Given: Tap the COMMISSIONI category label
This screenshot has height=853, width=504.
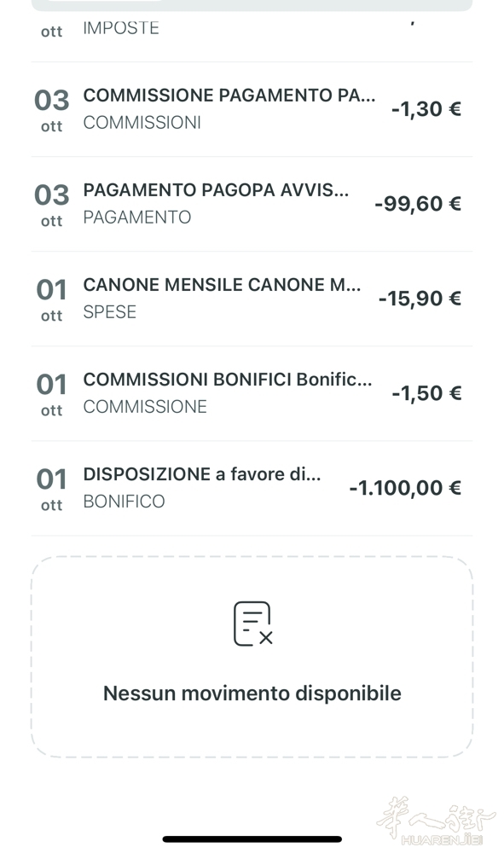Looking at the screenshot, I should tap(142, 123).
